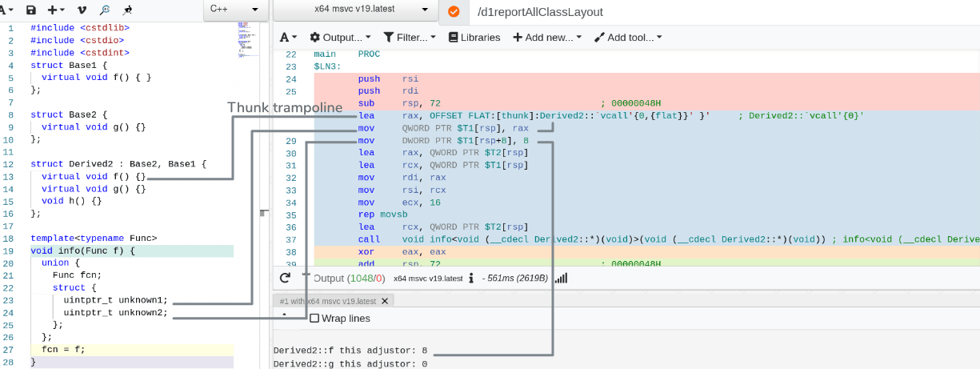Open the C++ language dropdown
The image size is (980, 369).
pos(235,10)
